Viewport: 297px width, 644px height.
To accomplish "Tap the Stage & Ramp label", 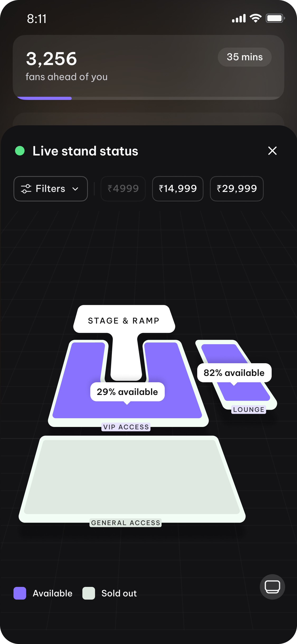I will click(x=124, y=320).
